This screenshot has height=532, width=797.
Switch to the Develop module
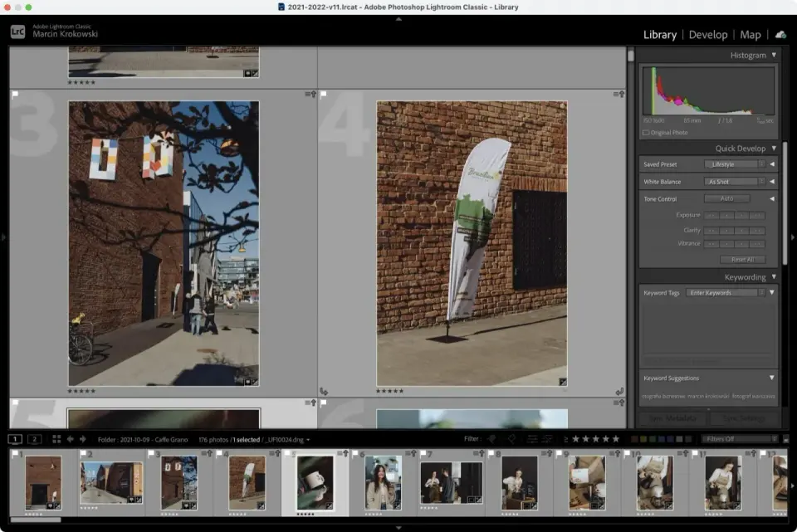708,35
